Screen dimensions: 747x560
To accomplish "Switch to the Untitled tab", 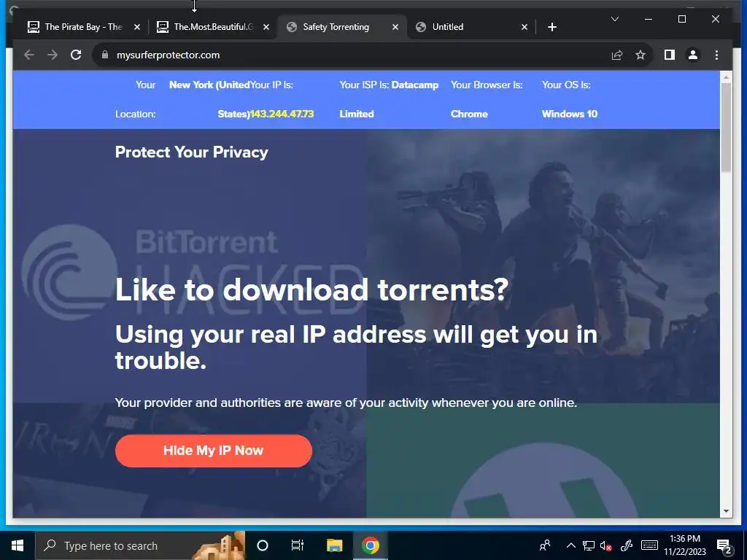I will tap(472, 27).
